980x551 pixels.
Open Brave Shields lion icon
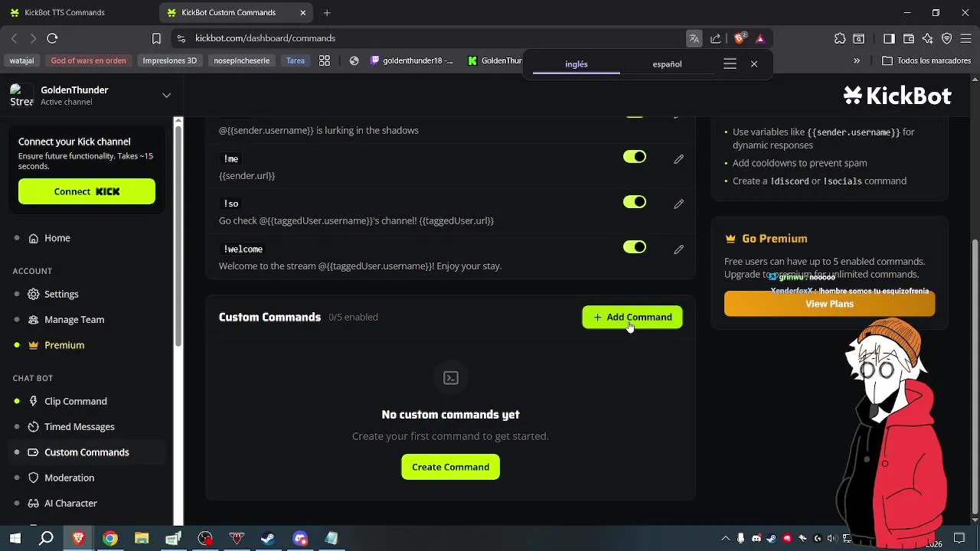point(739,38)
